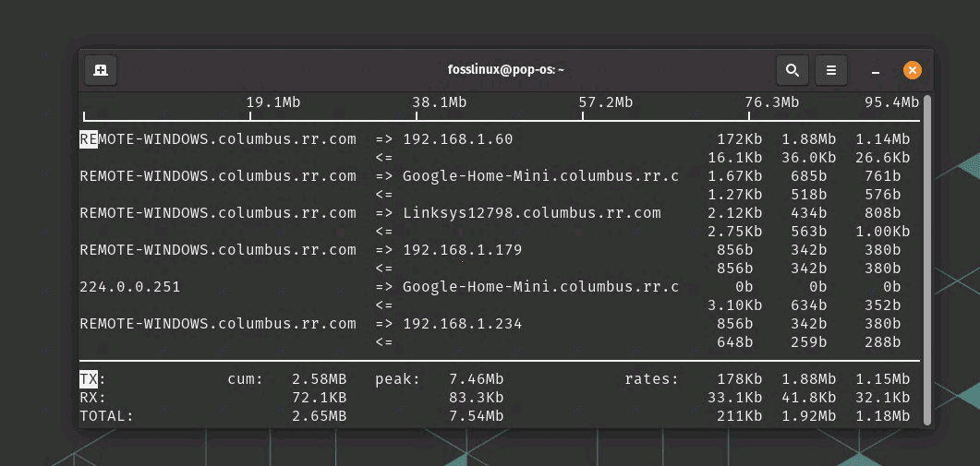Minimize the terminal window
This screenshot has height=466, width=980.
point(876,71)
